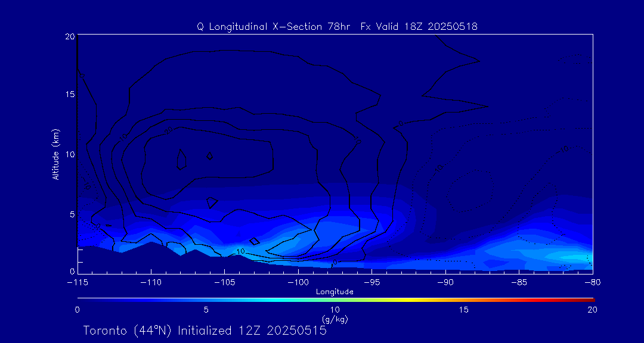Click the rainbow g/kg color scale bar
This screenshot has width=644, height=343.
[336, 300]
